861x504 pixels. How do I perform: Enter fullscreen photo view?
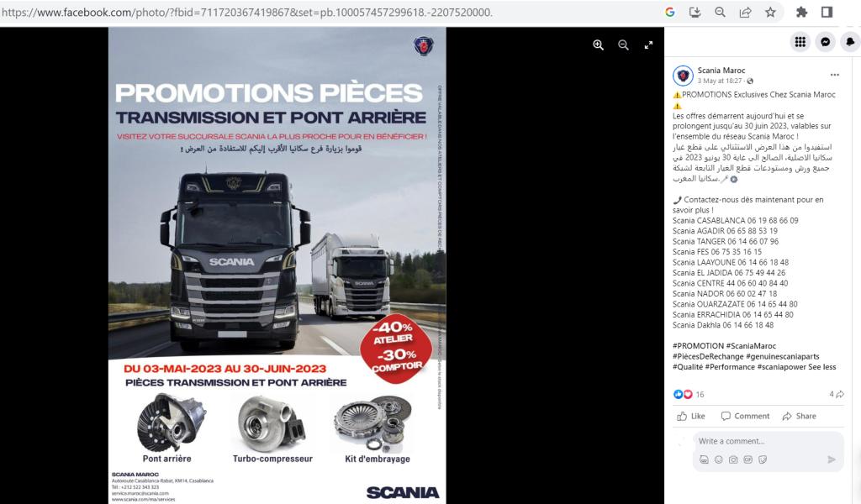[648, 45]
